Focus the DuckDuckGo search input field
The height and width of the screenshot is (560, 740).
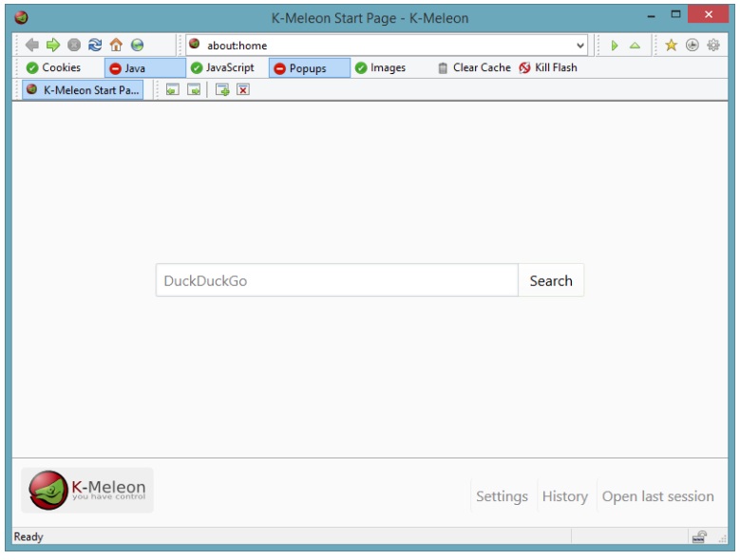tap(336, 281)
